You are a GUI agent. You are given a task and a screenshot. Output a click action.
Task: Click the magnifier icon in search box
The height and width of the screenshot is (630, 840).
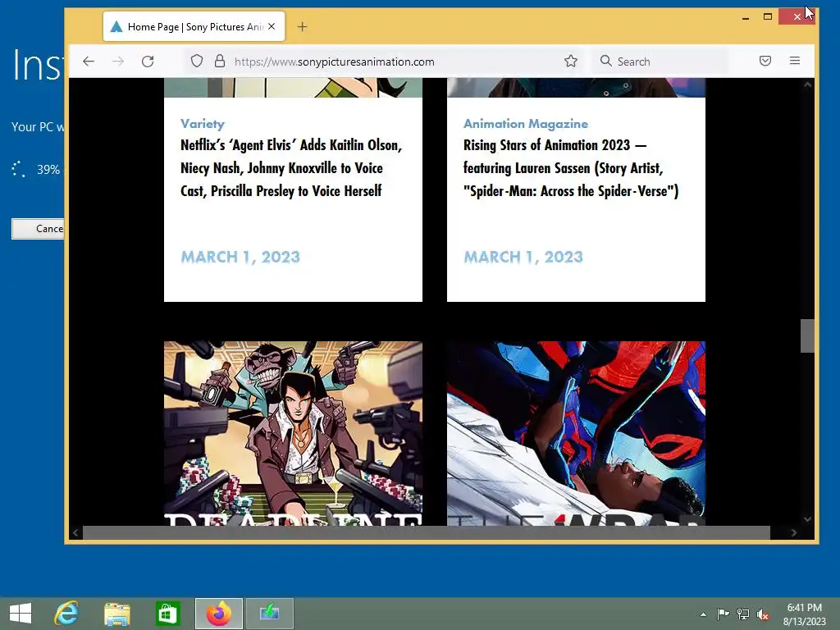click(x=606, y=61)
